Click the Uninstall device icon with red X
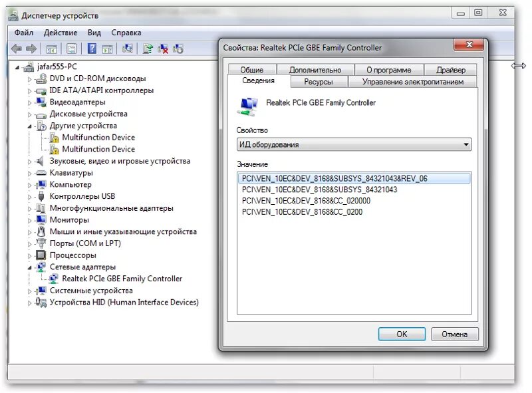 (163, 49)
